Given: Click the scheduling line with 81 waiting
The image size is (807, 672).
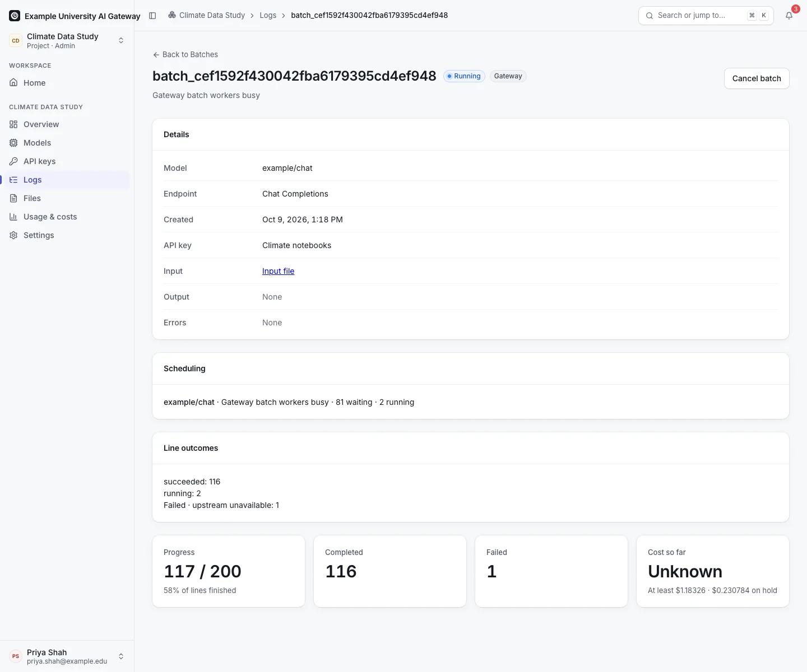Looking at the screenshot, I should coord(289,402).
